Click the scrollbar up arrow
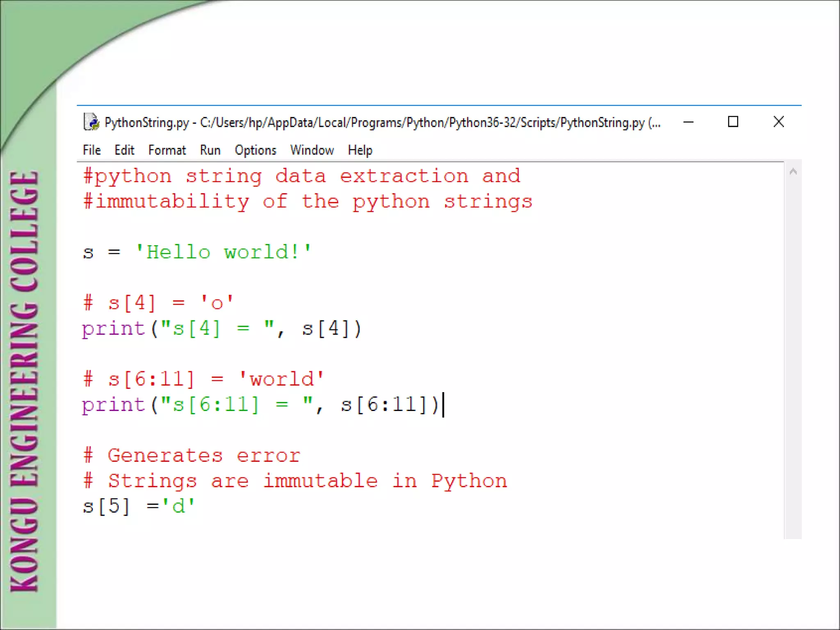 [x=793, y=172]
